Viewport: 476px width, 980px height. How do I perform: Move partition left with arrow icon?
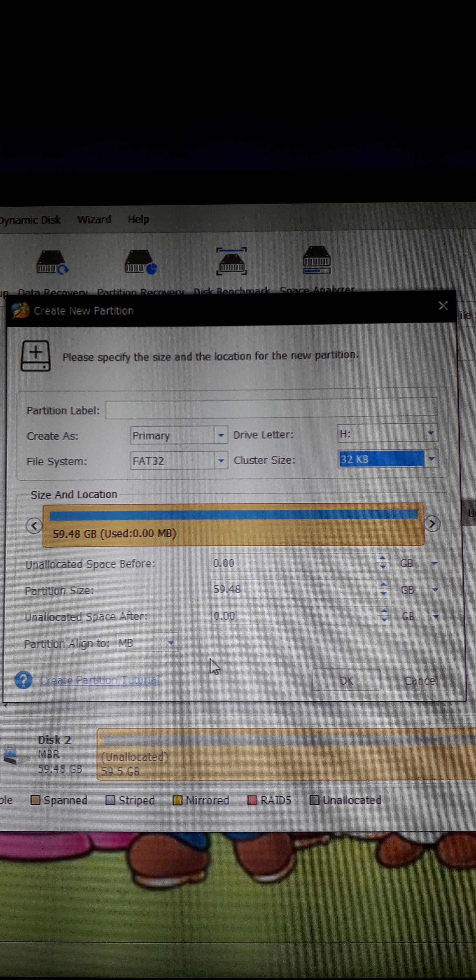(x=34, y=526)
